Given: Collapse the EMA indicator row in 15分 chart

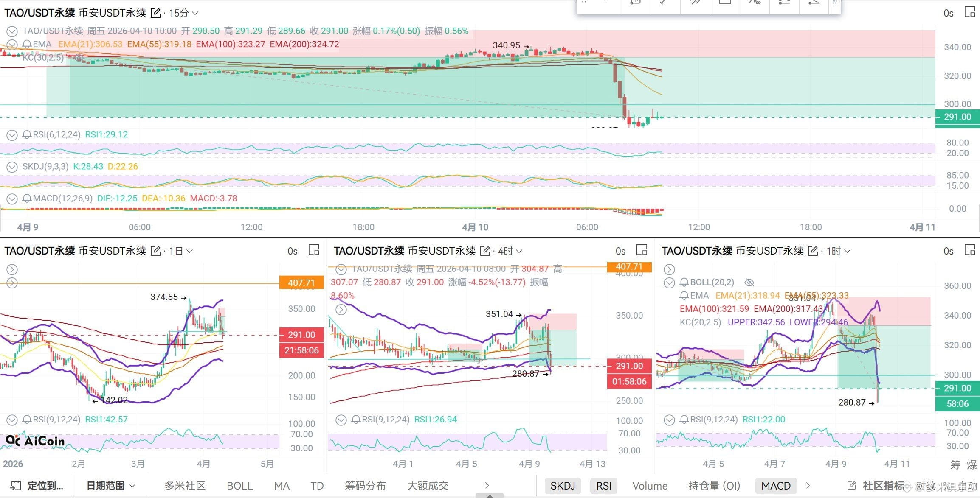Looking at the screenshot, I should [x=12, y=44].
